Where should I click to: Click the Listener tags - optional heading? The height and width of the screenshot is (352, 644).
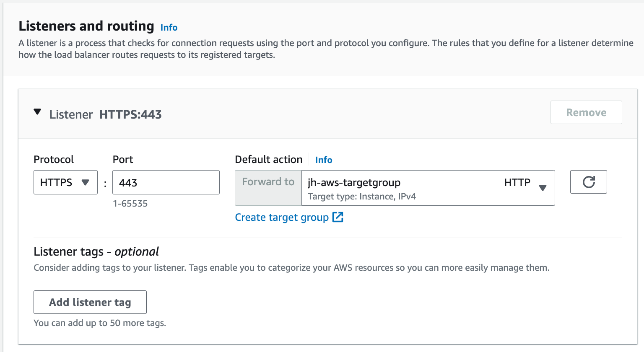tap(96, 251)
